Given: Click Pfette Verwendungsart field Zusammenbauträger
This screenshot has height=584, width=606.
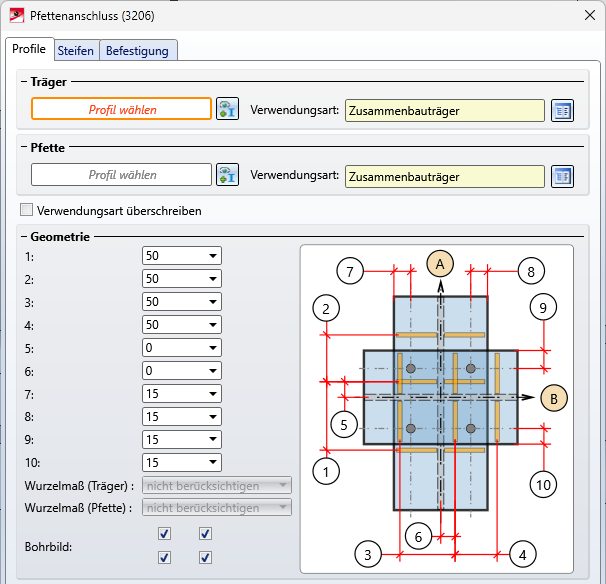Looking at the screenshot, I should click(445, 177).
